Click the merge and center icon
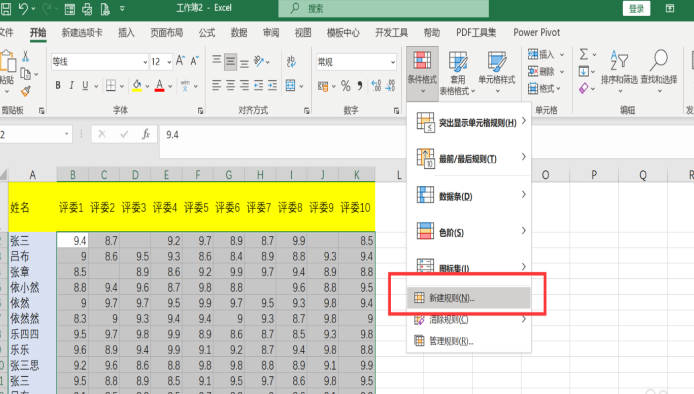Screen dimensions: 694x394 (x=290, y=85)
